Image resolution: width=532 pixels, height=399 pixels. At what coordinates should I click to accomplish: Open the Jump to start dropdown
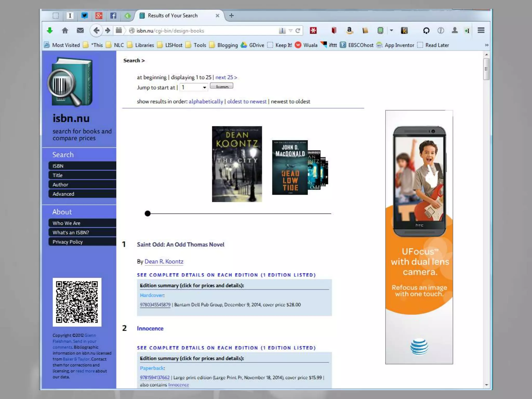[194, 87]
